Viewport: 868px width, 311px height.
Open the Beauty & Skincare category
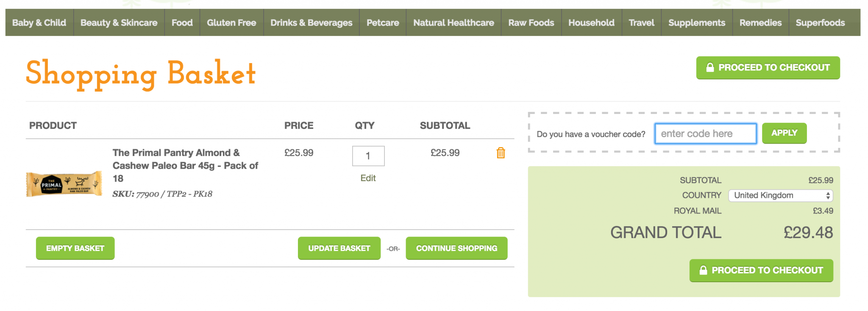coord(119,23)
